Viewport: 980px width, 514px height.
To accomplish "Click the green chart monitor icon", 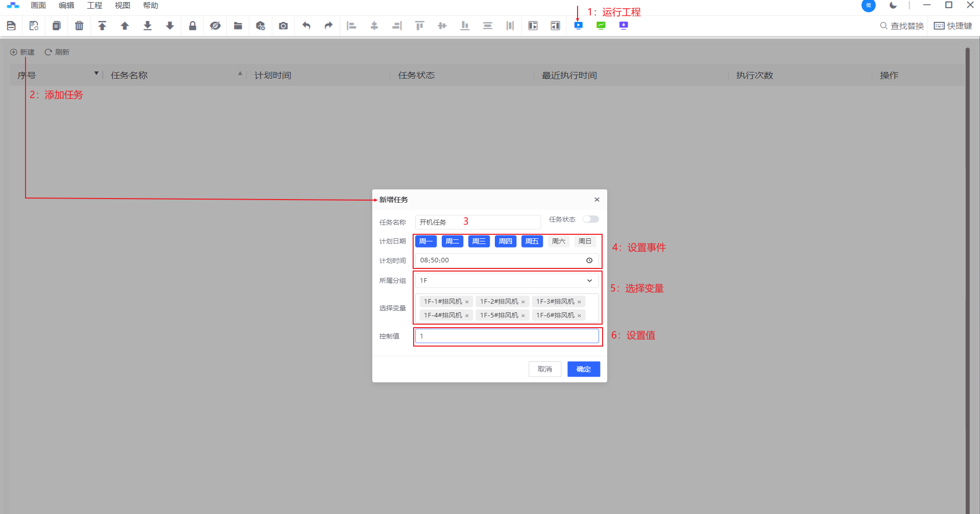I will [601, 26].
